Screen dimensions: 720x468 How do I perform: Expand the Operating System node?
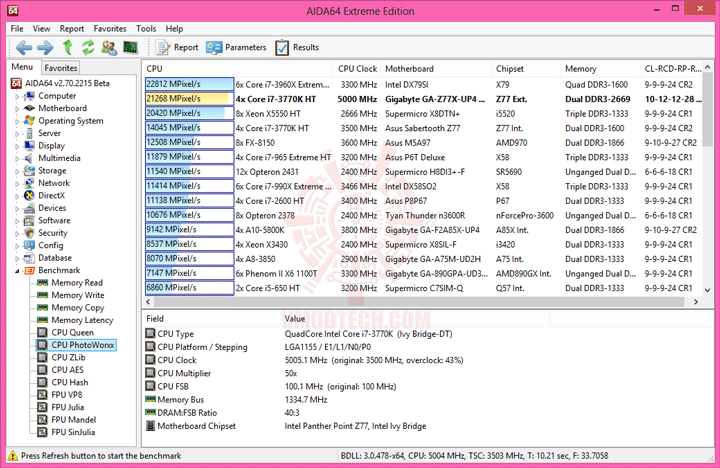pos(17,122)
